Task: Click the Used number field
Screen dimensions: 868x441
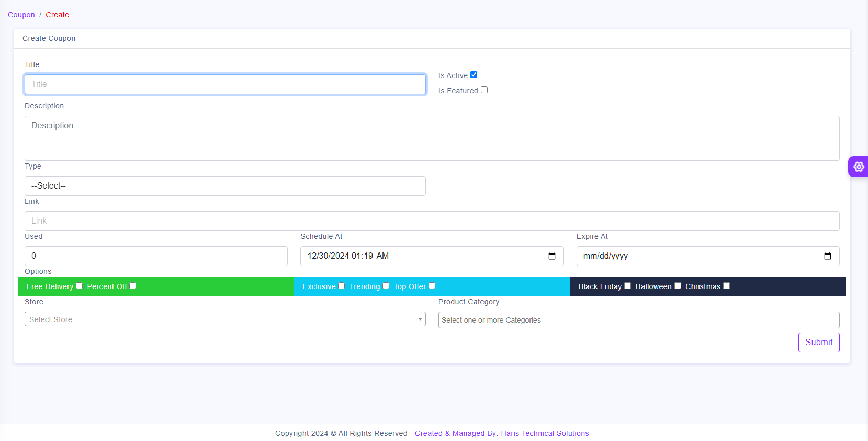Action: [x=156, y=256]
